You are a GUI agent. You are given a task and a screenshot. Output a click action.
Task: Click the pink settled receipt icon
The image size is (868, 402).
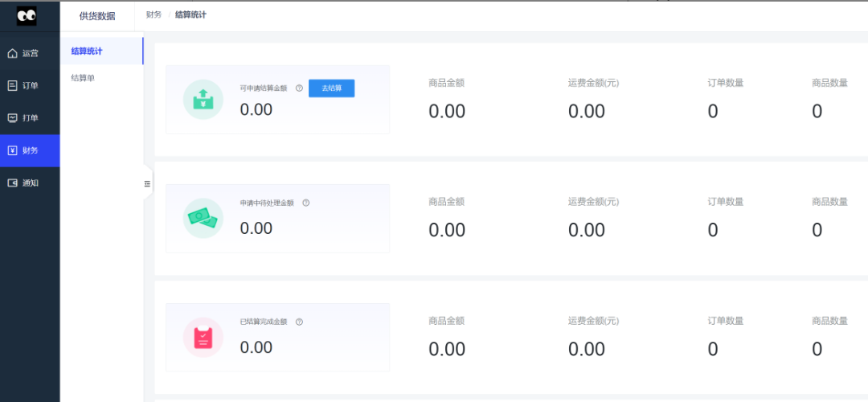click(203, 337)
